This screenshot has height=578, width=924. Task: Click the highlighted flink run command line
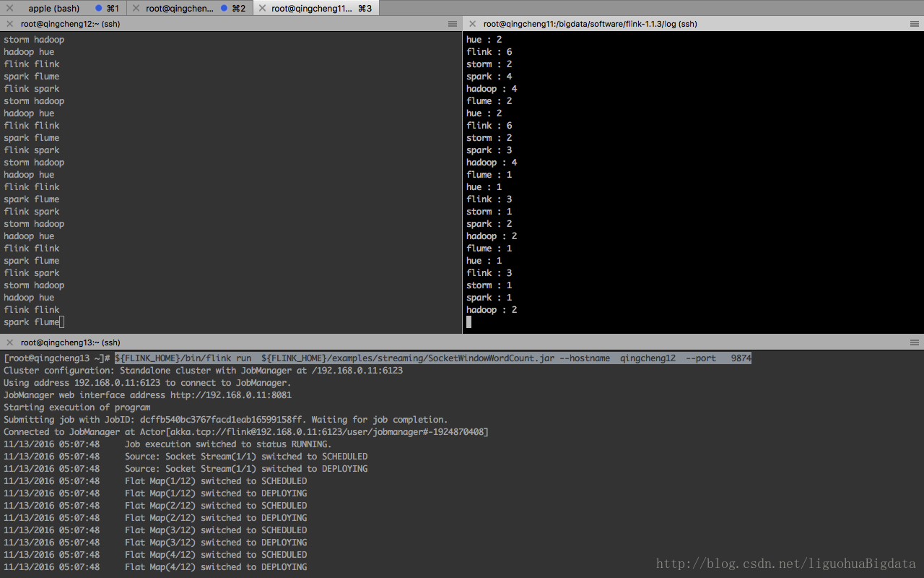click(433, 358)
